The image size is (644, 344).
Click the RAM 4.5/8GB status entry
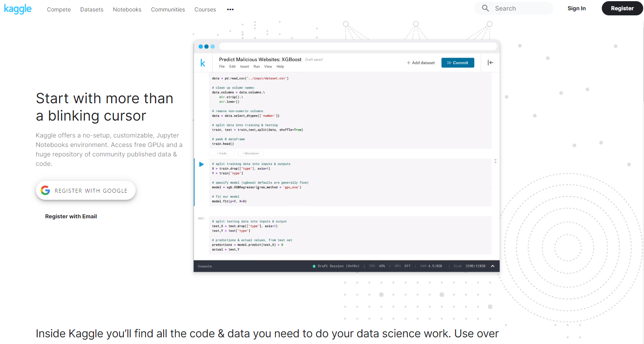pos(431,266)
